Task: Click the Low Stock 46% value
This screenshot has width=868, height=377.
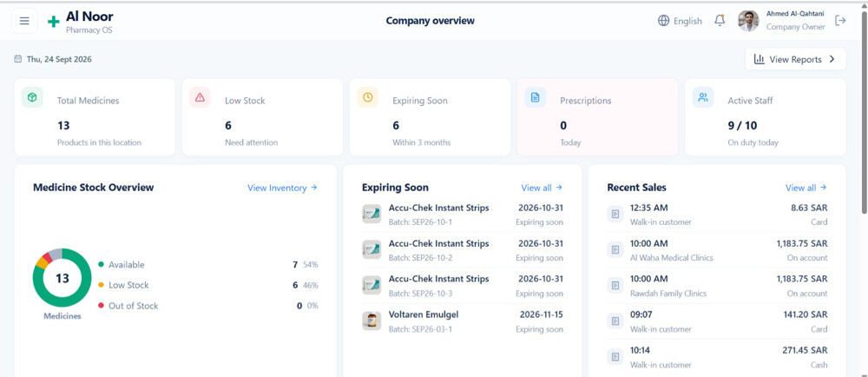Action: (x=311, y=285)
